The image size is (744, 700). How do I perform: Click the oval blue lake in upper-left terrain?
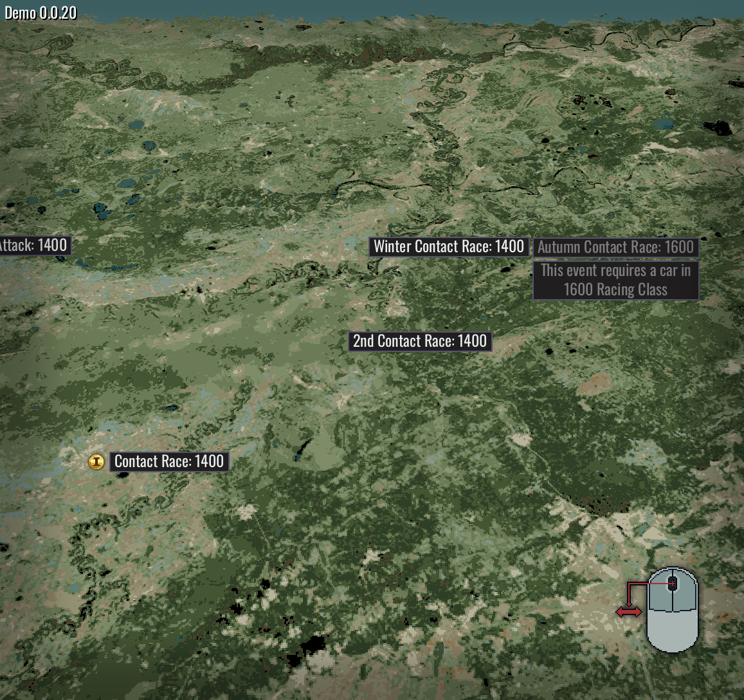[x=136, y=125]
